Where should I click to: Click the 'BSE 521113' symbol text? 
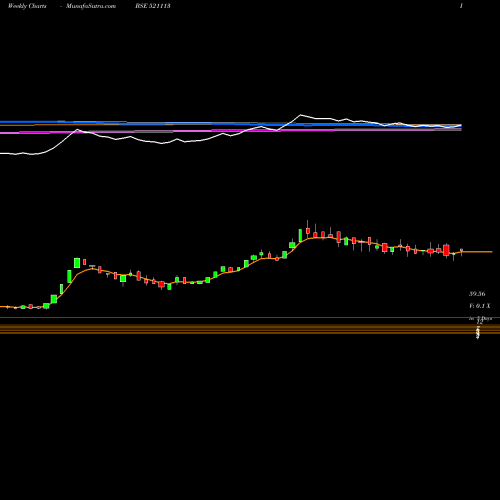(x=153, y=6)
